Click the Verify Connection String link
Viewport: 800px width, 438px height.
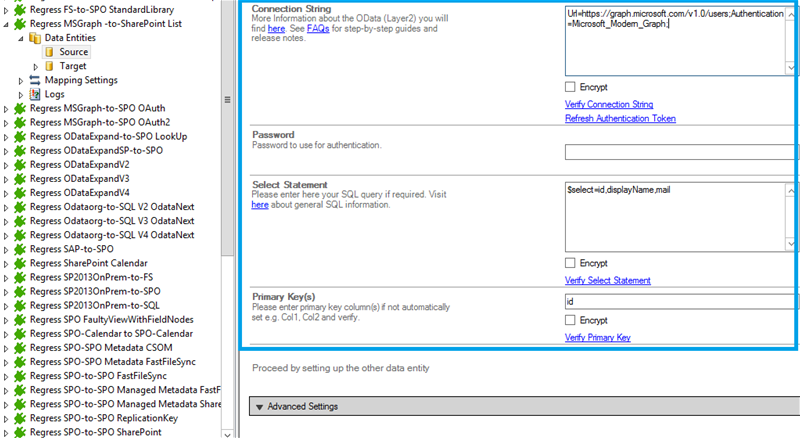click(609, 104)
